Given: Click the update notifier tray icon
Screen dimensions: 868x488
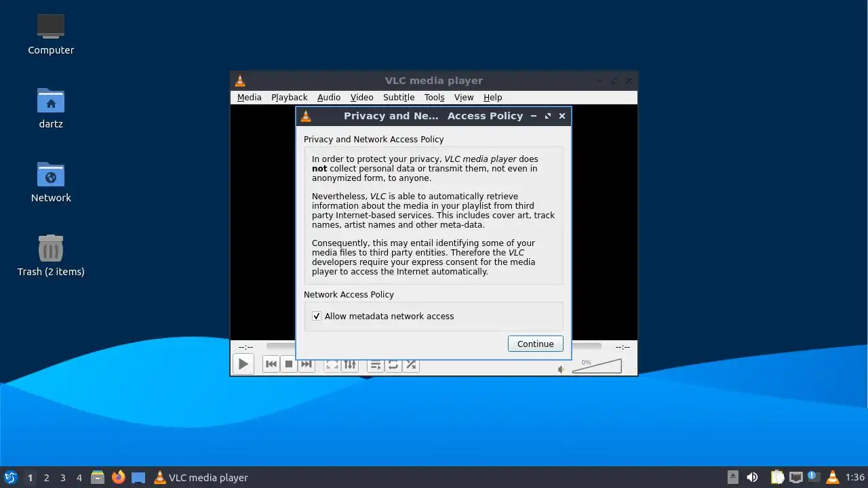Looking at the screenshot, I should tap(814, 477).
